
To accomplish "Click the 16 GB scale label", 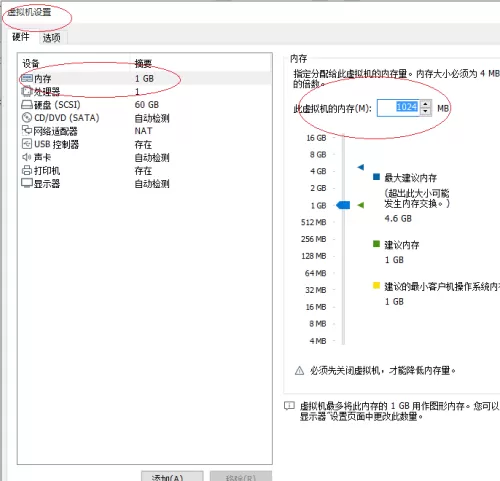I will pyautogui.click(x=316, y=138).
